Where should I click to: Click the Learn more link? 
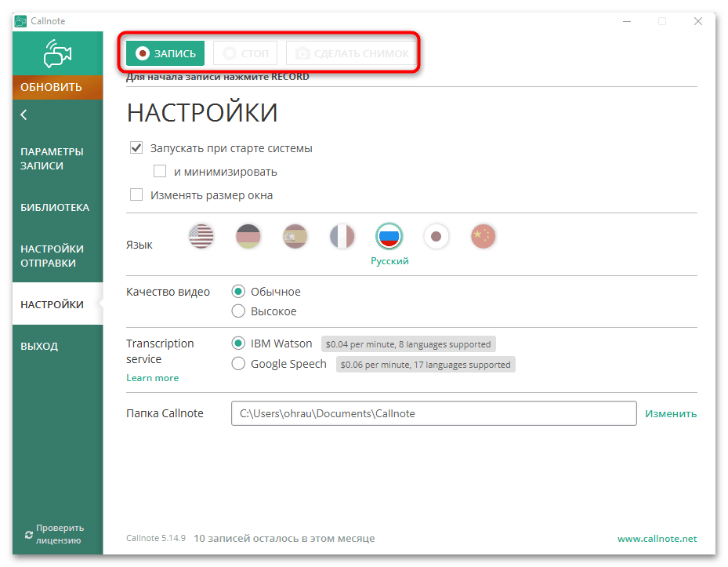click(x=152, y=378)
